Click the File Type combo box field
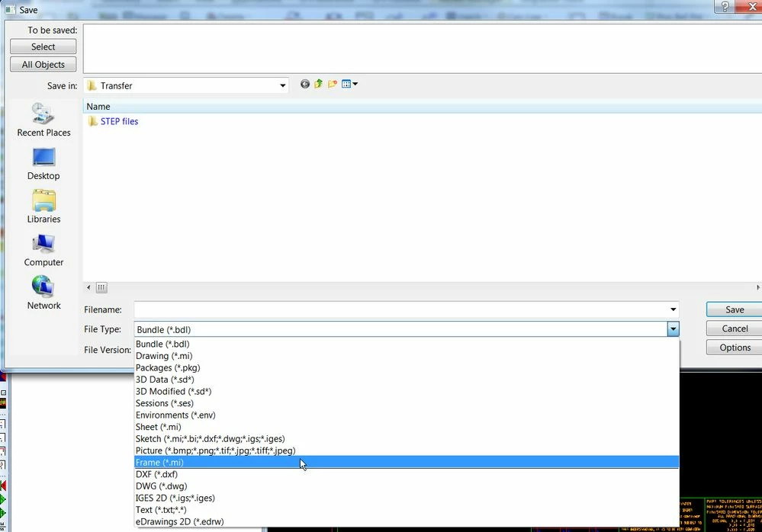762x532 pixels. [x=401, y=329]
